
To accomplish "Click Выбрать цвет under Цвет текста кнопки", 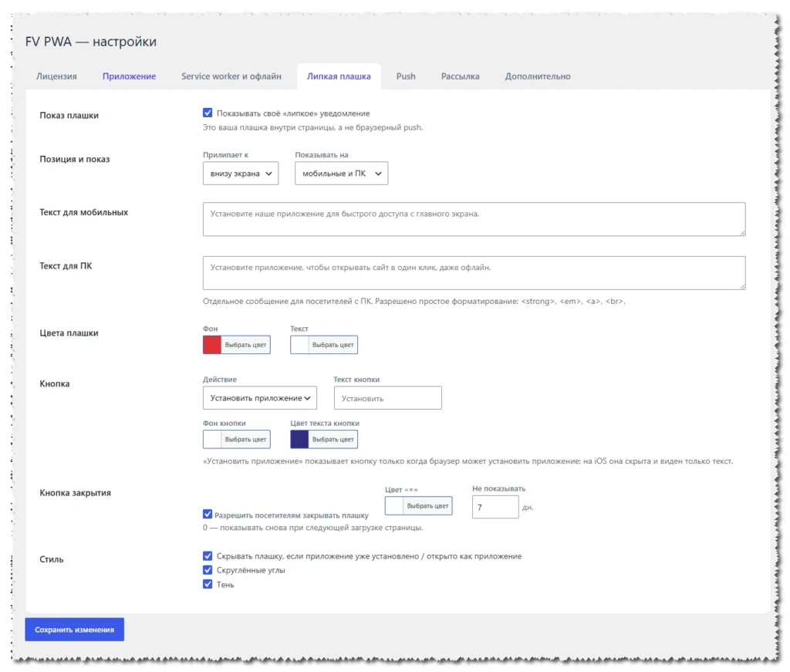I will click(333, 439).
